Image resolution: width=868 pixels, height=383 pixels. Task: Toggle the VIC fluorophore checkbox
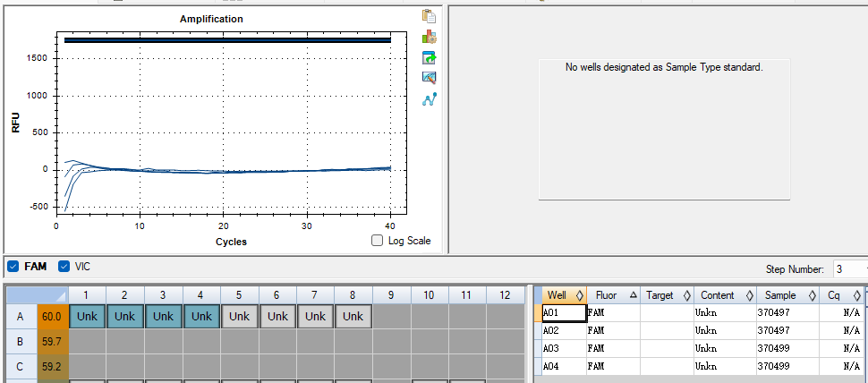(64, 266)
